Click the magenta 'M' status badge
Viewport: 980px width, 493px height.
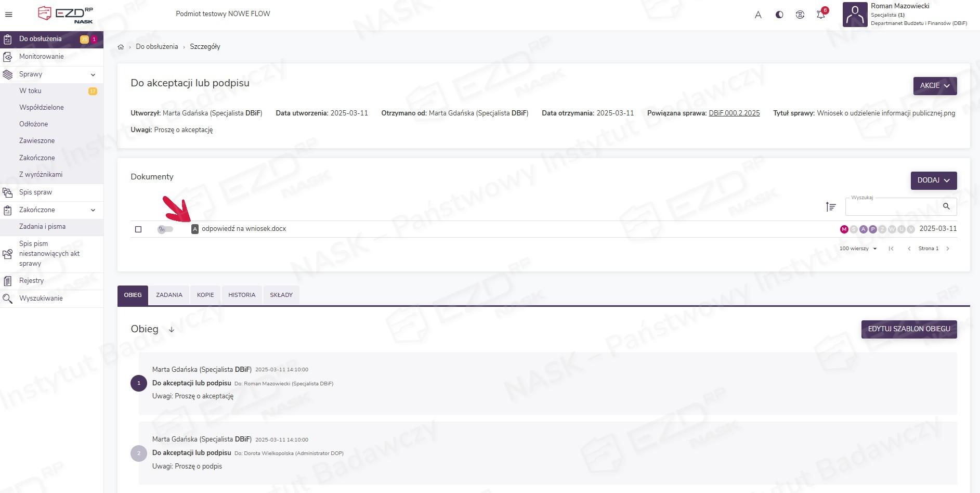pos(844,229)
